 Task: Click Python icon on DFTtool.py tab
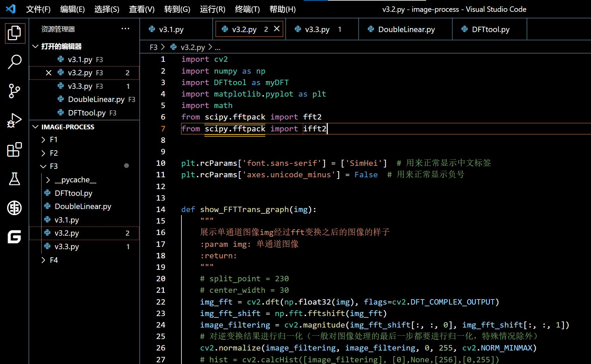[465, 29]
